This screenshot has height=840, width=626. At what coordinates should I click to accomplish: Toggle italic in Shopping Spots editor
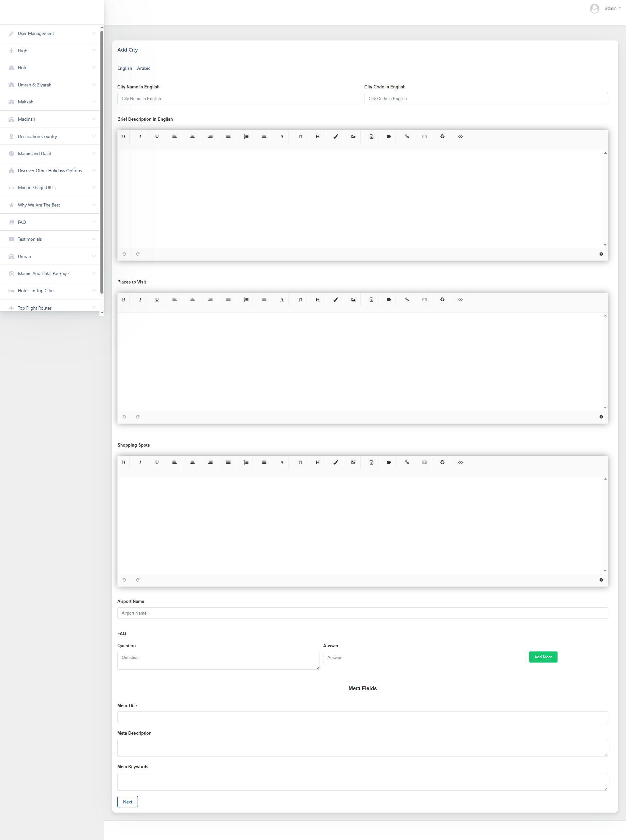(x=140, y=463)
